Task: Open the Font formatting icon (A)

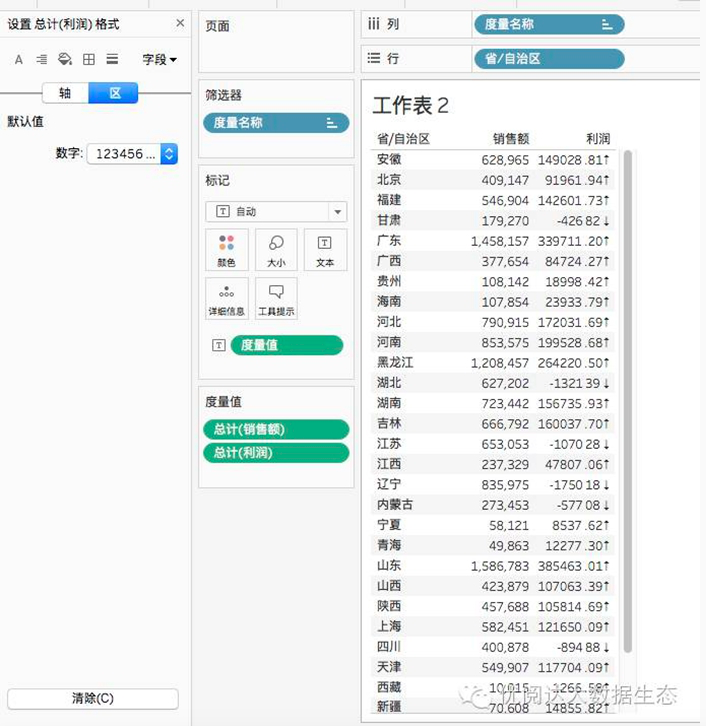Action: pyautogui.click(x=18, y=60)
